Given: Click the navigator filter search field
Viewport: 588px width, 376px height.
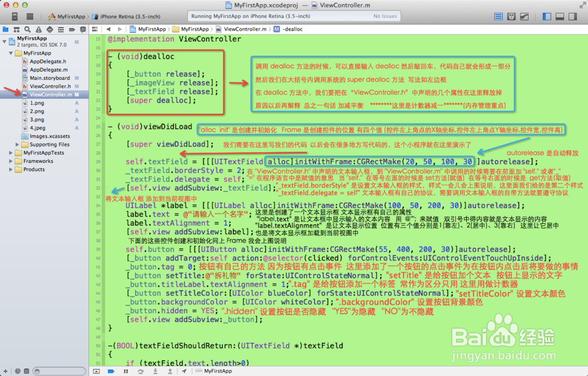Looking at the screenshot, I should 59,371.
